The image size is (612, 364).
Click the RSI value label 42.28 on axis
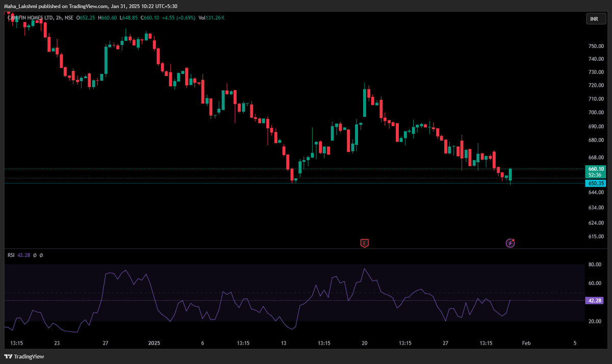(x=596, y=301)
